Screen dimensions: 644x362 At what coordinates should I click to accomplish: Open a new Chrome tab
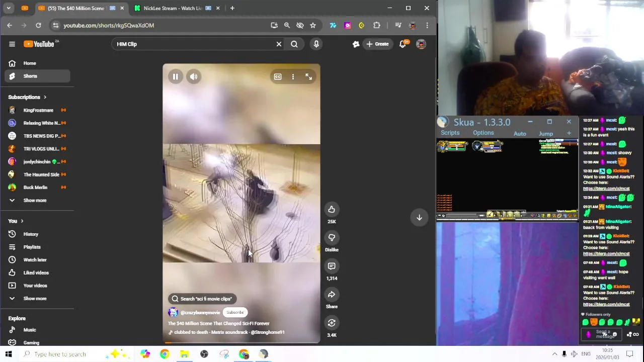pyautogui.click(x=232, y=8)
